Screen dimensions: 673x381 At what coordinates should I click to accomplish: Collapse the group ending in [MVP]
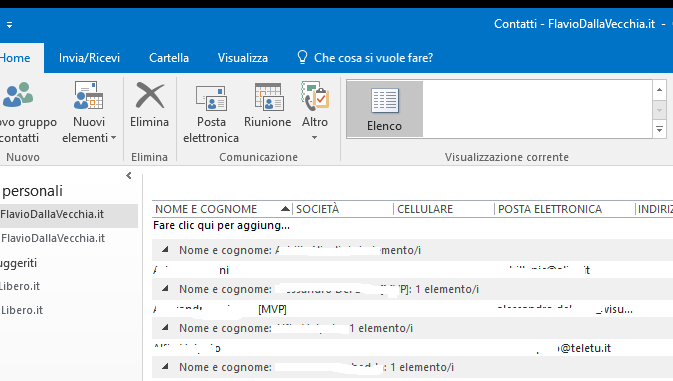[x=165, y=288]
